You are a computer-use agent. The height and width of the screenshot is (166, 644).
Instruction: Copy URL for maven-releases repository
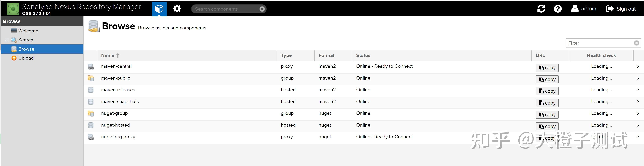[x=547, y=91]
